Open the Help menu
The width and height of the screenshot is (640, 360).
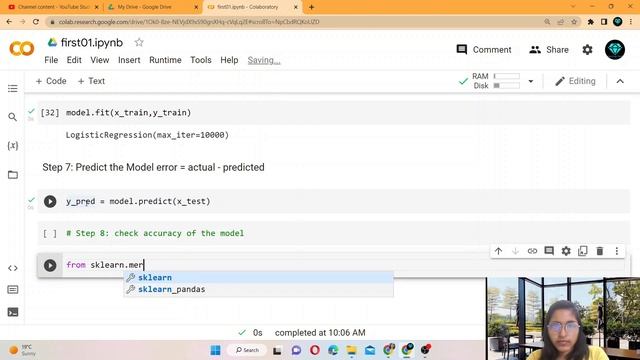[x=229, y=60]
